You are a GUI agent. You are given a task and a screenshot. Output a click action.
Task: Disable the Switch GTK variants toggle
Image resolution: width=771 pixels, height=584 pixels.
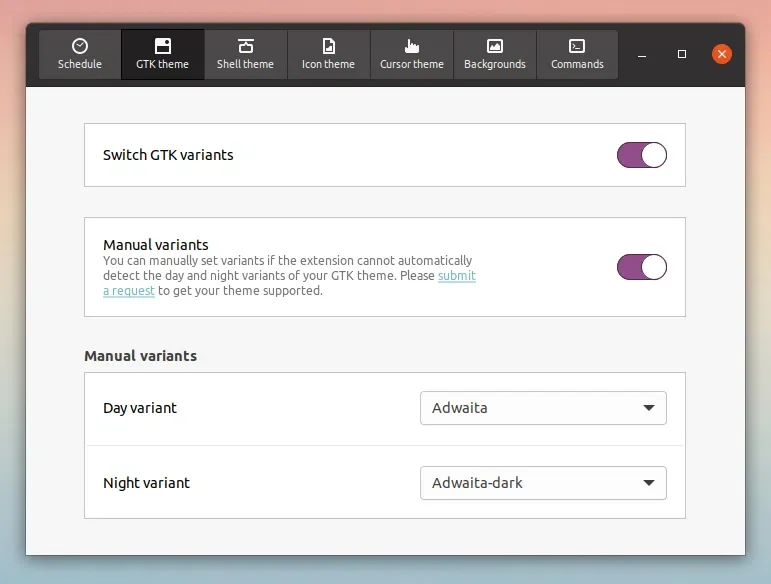pos(641,155)
